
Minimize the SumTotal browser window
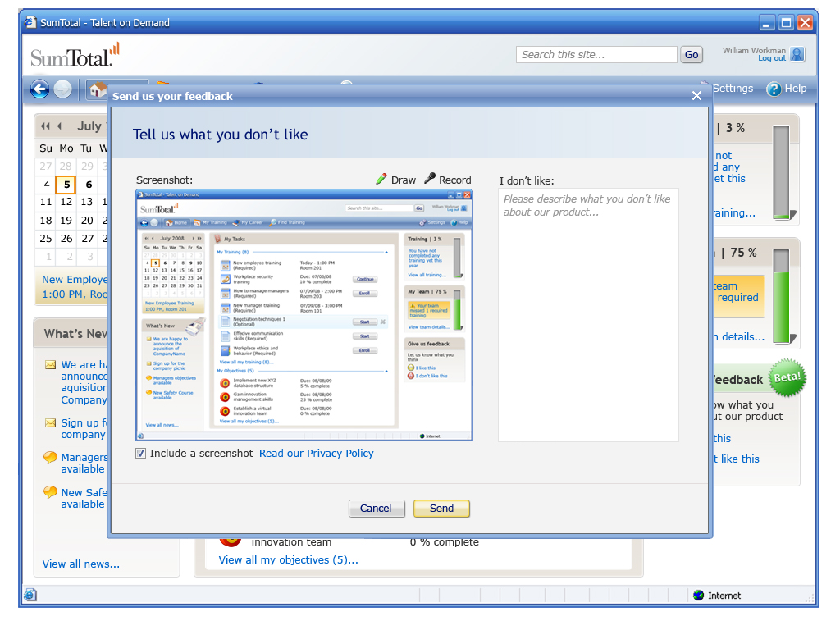coord(767,23)
